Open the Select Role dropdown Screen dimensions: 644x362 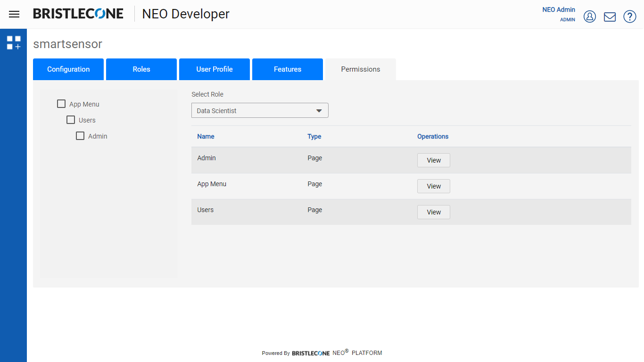click(260, 110)
